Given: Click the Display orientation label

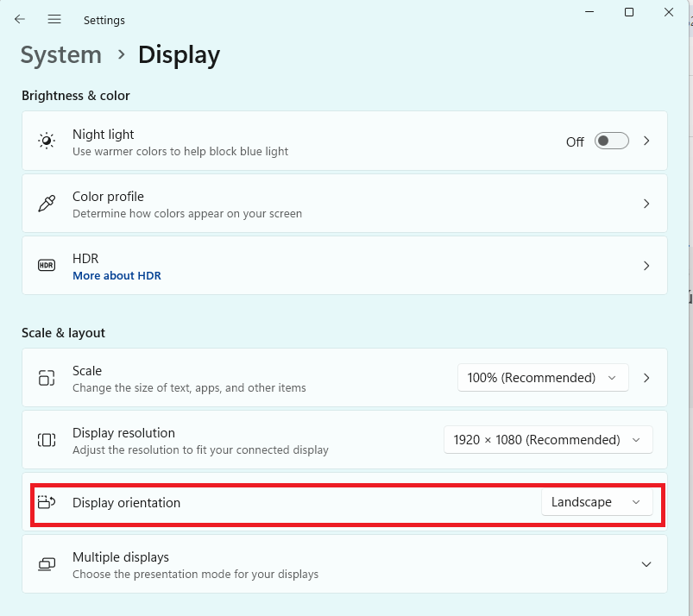Looking at the screenshot, I should pos(126,503).
